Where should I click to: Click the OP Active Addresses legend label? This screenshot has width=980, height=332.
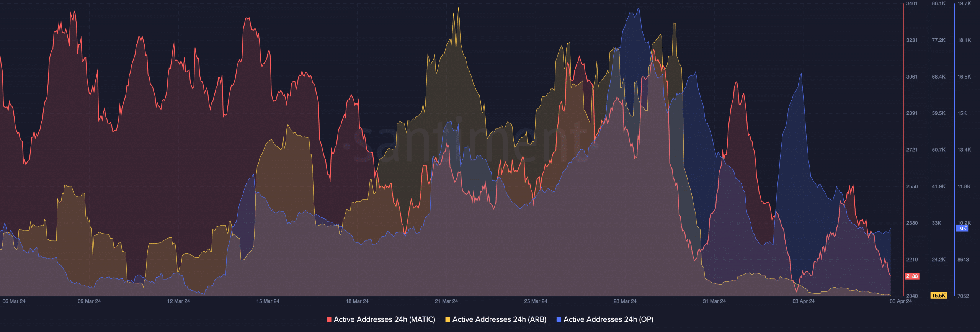608,319
